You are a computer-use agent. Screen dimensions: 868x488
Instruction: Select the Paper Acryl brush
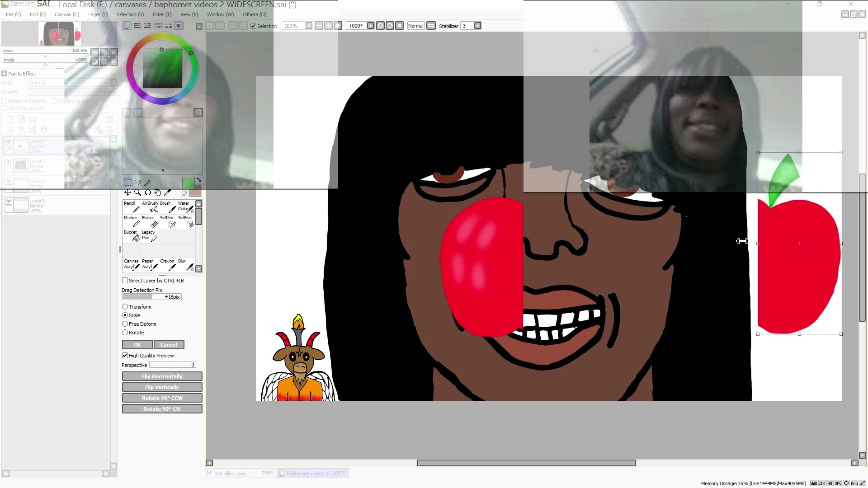click(x=150, y=264)
